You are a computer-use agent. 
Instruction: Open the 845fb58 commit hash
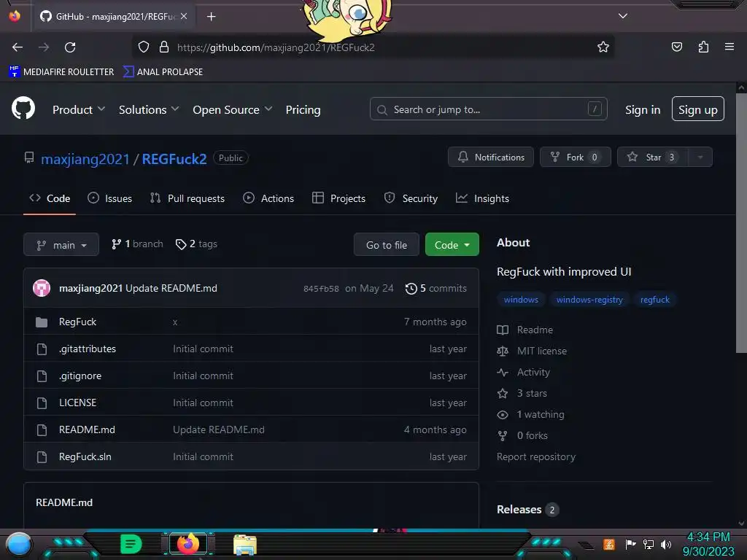pyautogui.click(x=321, y=289)
